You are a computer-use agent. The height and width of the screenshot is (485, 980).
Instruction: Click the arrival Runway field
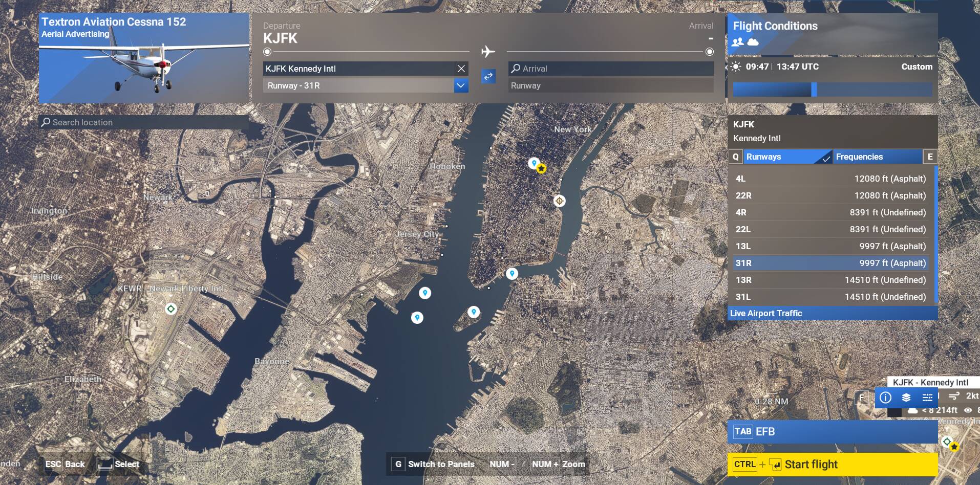click(611, 85)
